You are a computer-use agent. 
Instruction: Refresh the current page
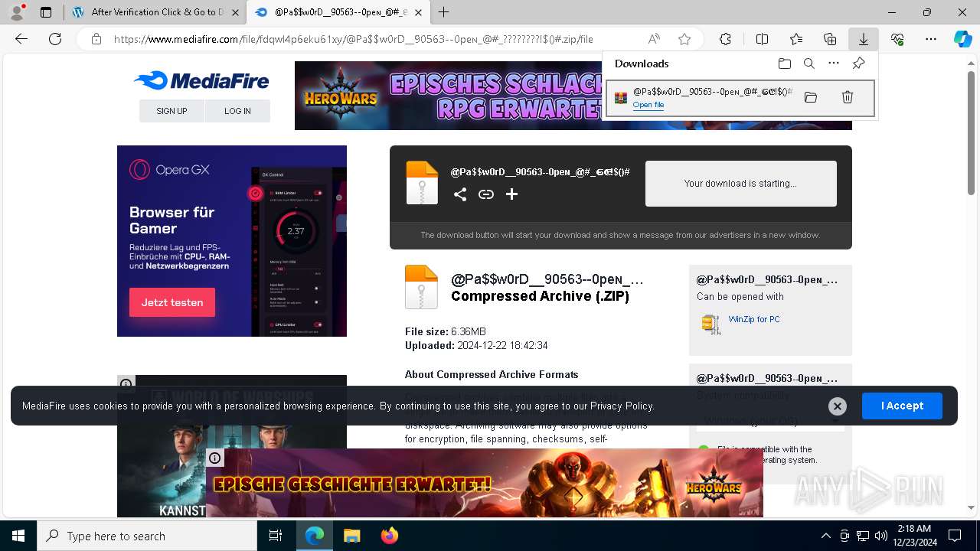(x=54, y=39)
